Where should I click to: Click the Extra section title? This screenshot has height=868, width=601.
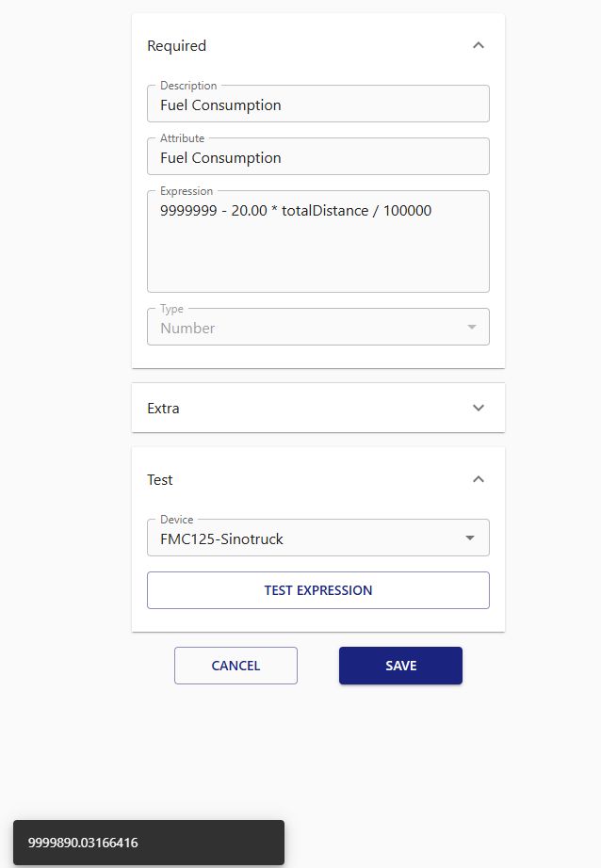click(164, 409)
